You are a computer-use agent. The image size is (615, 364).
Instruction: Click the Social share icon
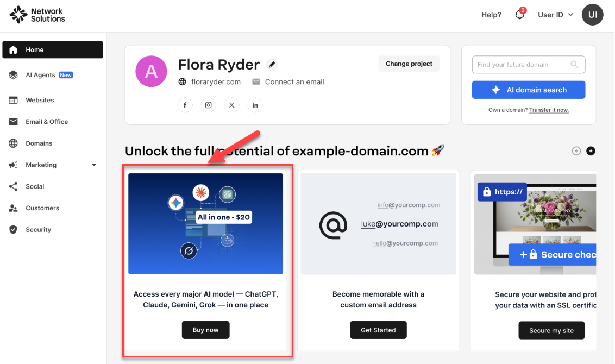point(14,186)
